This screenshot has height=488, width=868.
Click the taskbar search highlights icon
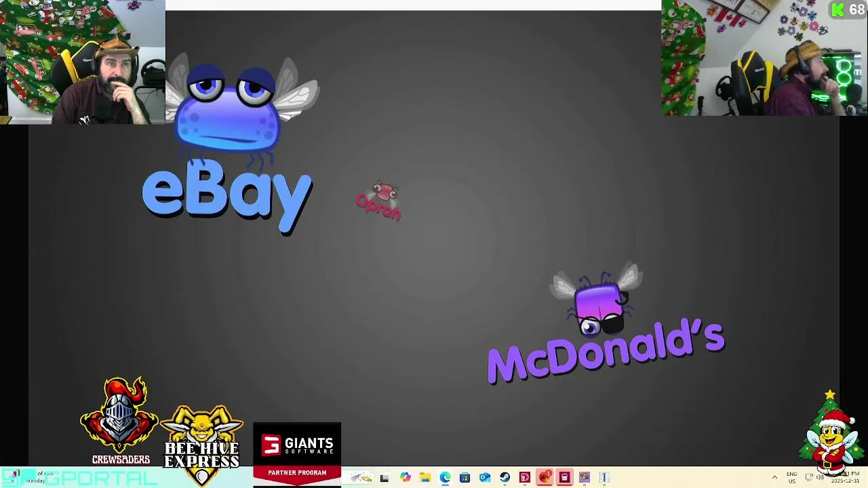[361, 478]
